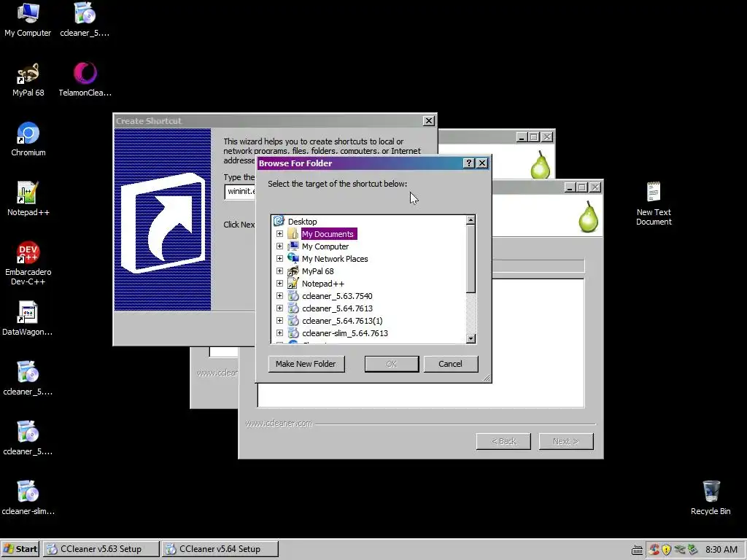Screen dimensions: 747x560
Task: Switch to CCleaner v5.64 Setup taskbar button
Action: click(x=220, y=549)
